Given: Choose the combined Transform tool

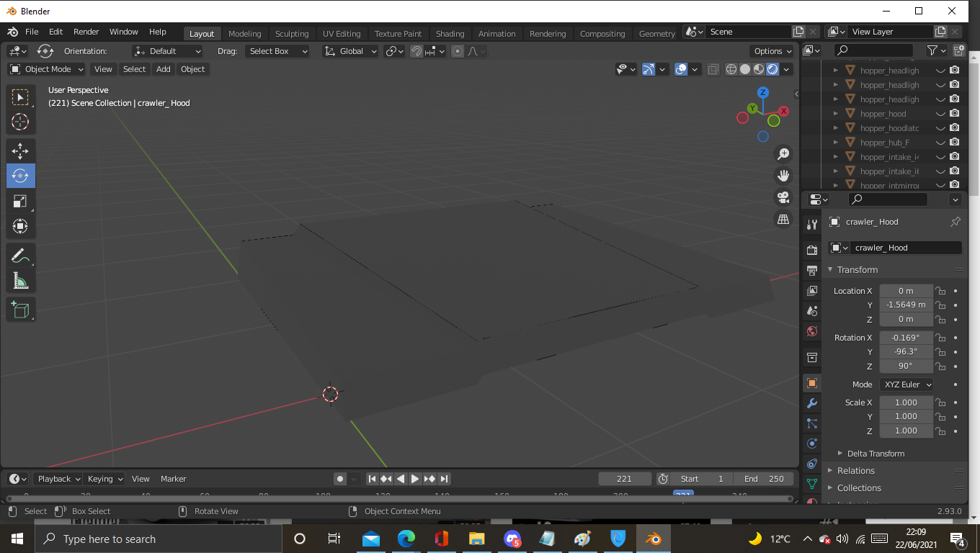Looking at the screenshot, I should (20, 226).
